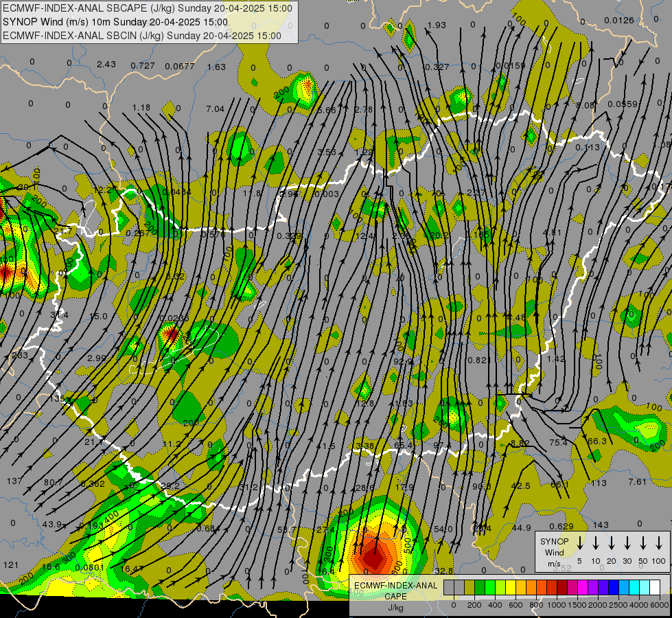Click the 66.3 value on the map
Viewport: 672px width, 618px height.
[x=597, y=441]
